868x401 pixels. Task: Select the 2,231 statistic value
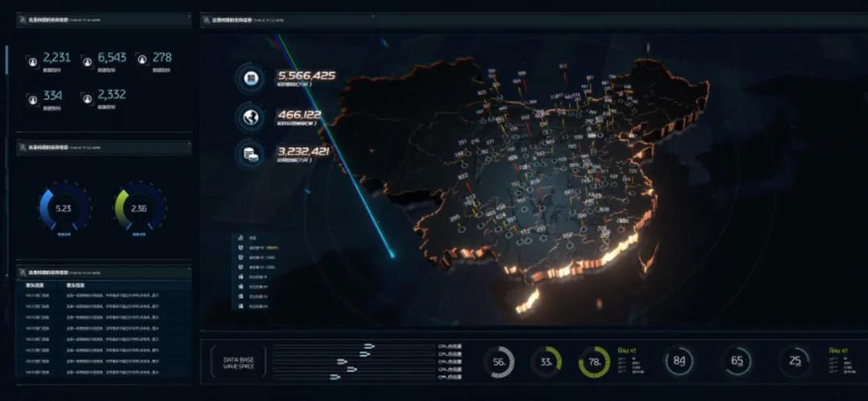(56, 58)
